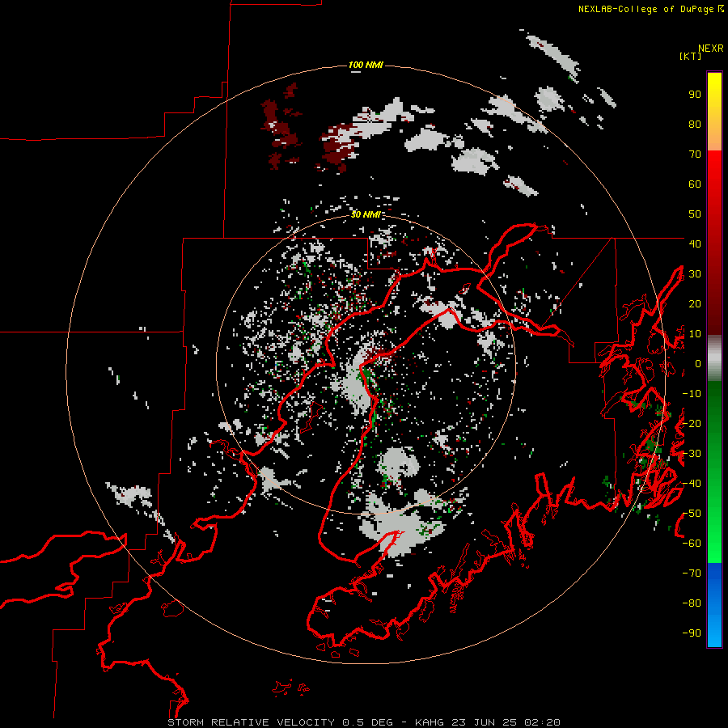Image resolution: width=728 pixels, height=728 pixels.
Task: Click the -50 value on the velocity scale
Action: (x=692, y=514)
